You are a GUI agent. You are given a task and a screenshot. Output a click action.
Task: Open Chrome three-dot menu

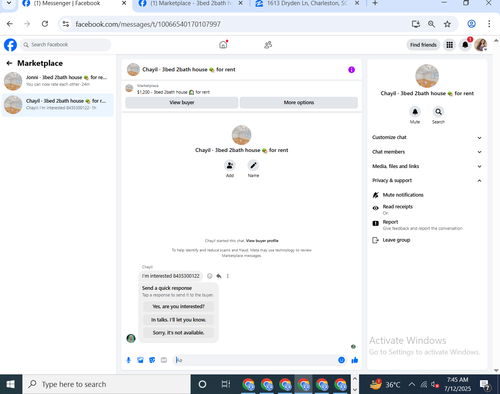click(489, 24)
